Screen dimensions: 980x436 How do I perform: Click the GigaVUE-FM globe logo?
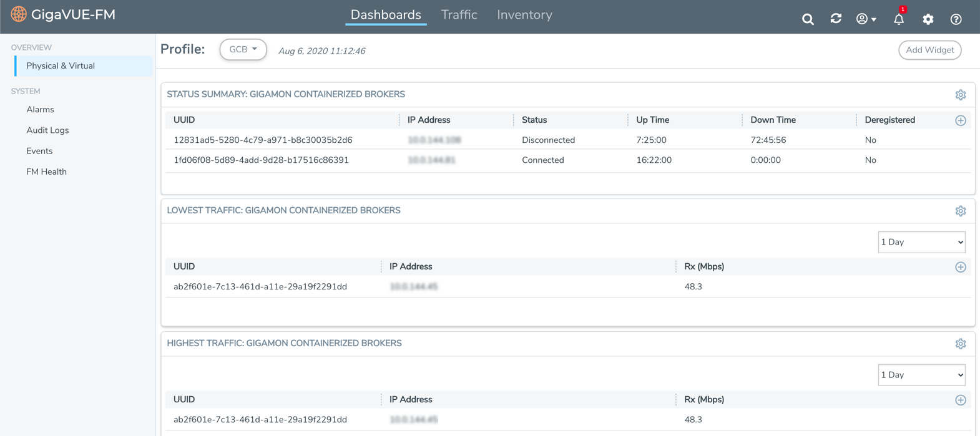19,14
